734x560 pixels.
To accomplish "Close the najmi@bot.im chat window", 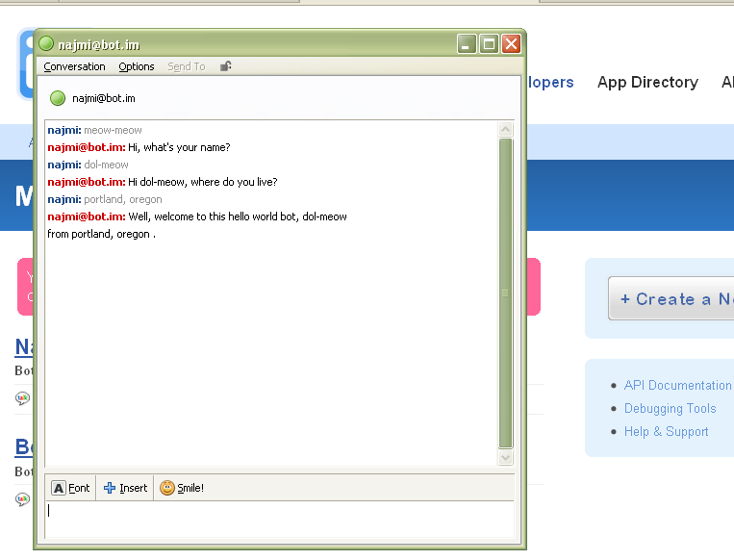I will pos(511,44).
